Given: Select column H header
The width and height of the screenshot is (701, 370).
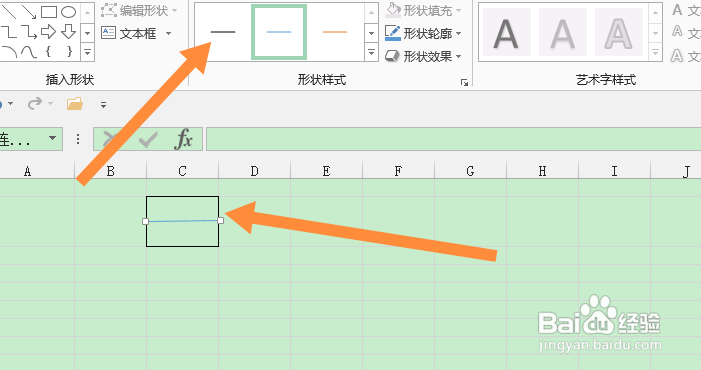Looking at the screenshot, I should click(x=542, y=171).
